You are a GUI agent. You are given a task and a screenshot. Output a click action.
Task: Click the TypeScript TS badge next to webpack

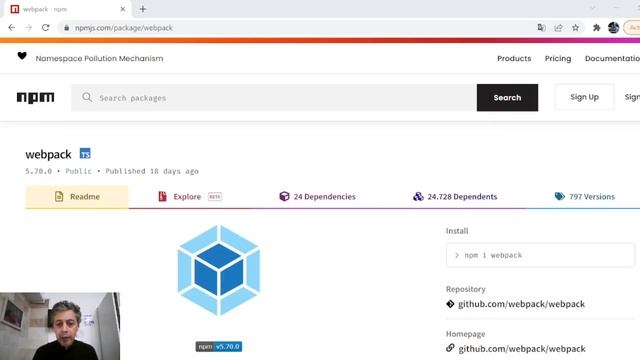pyautogui.click(x=85, y=153)
